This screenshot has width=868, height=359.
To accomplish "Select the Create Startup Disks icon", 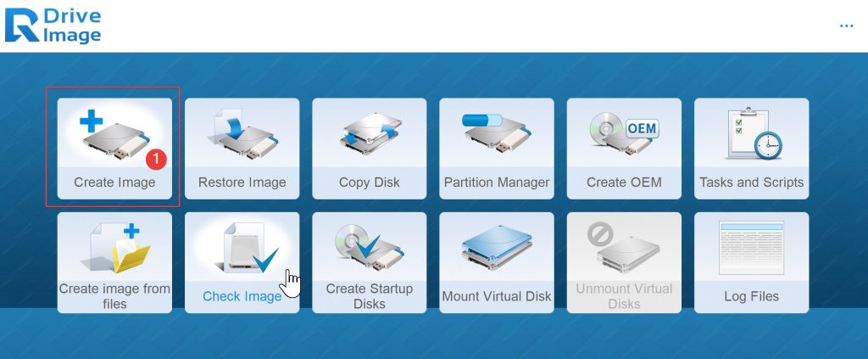I will [367, 247].
